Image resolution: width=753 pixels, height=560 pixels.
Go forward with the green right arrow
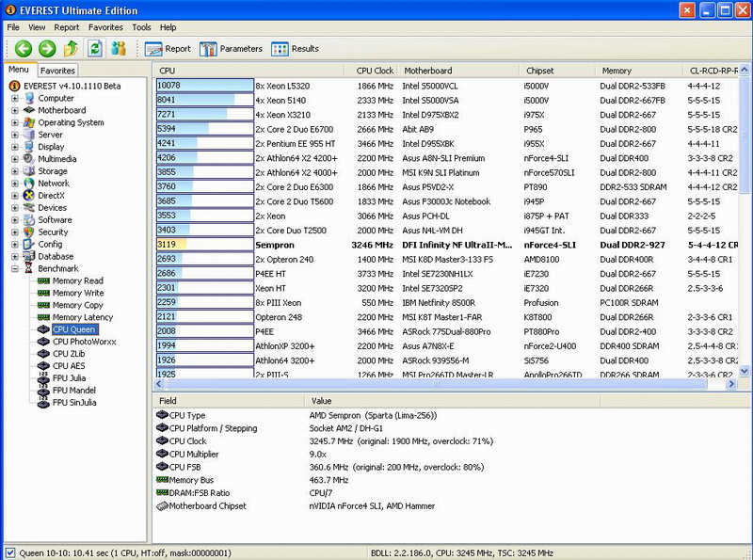point(47,49)
